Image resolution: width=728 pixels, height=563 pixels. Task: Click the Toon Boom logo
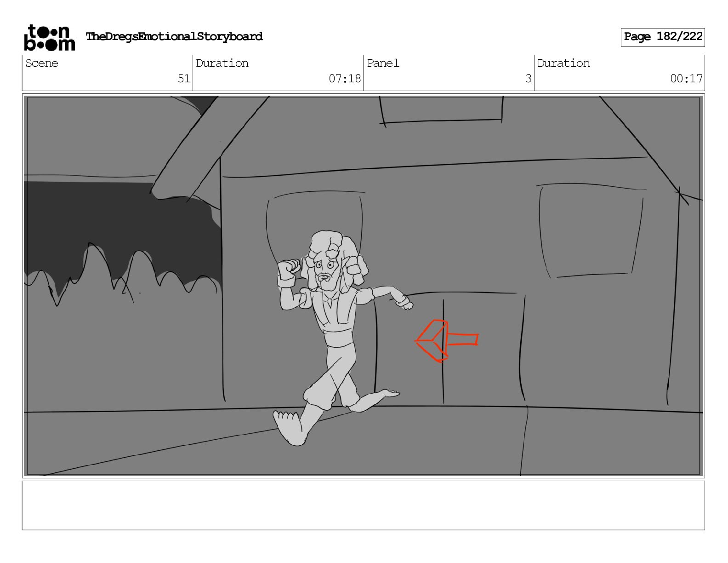[x=49, y=37]
